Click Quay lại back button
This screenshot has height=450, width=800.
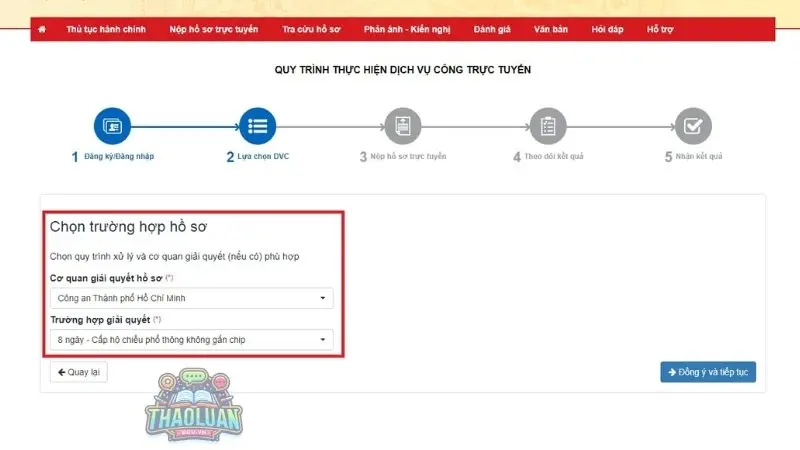tap(79, 372)
